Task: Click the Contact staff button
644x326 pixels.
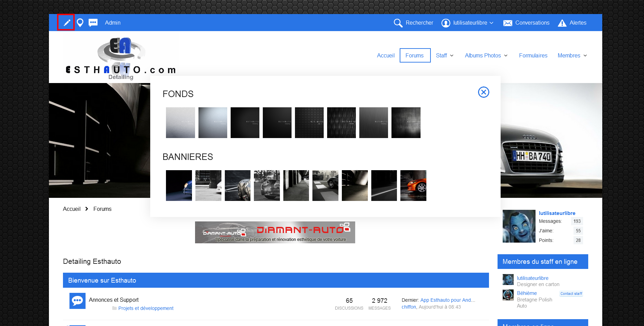Action: tap(571, 294)
